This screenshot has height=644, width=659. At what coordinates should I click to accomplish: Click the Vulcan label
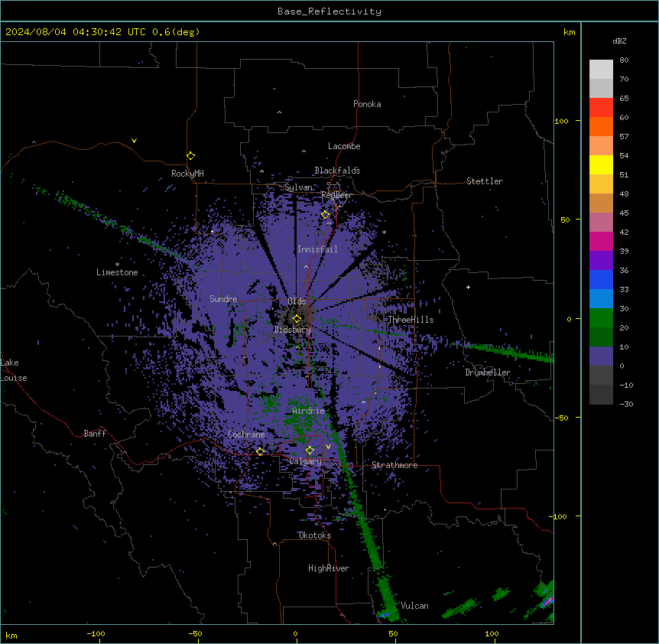pyautogui.click(x=415, y=606)
